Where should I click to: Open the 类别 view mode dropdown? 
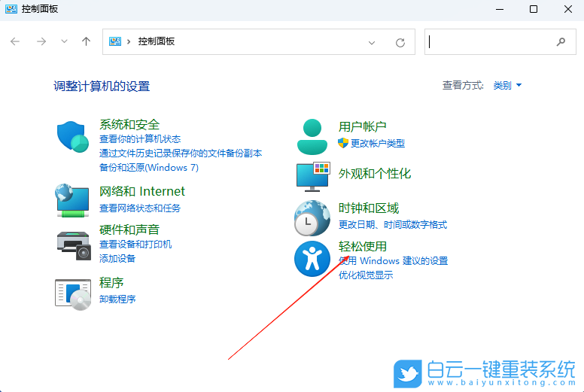point(507,86)
